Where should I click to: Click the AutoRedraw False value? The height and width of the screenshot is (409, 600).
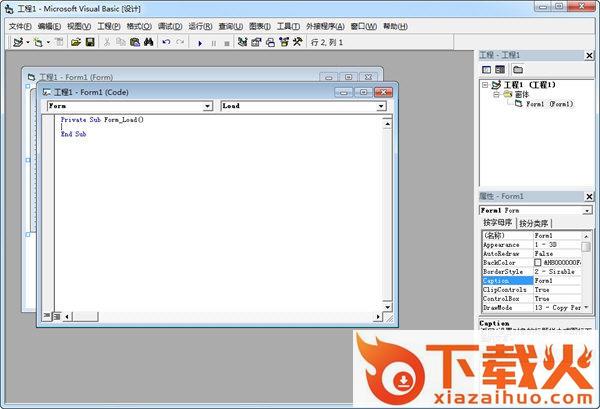tap(558, 253)
